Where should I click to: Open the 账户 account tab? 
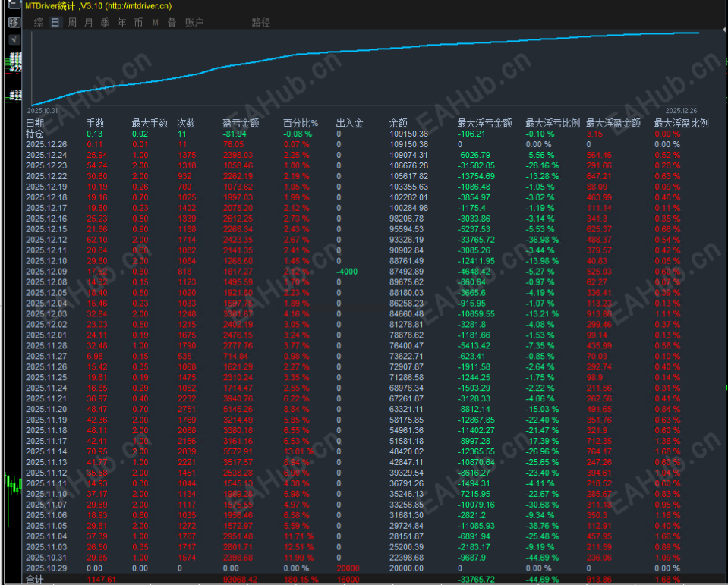[194, 22]
